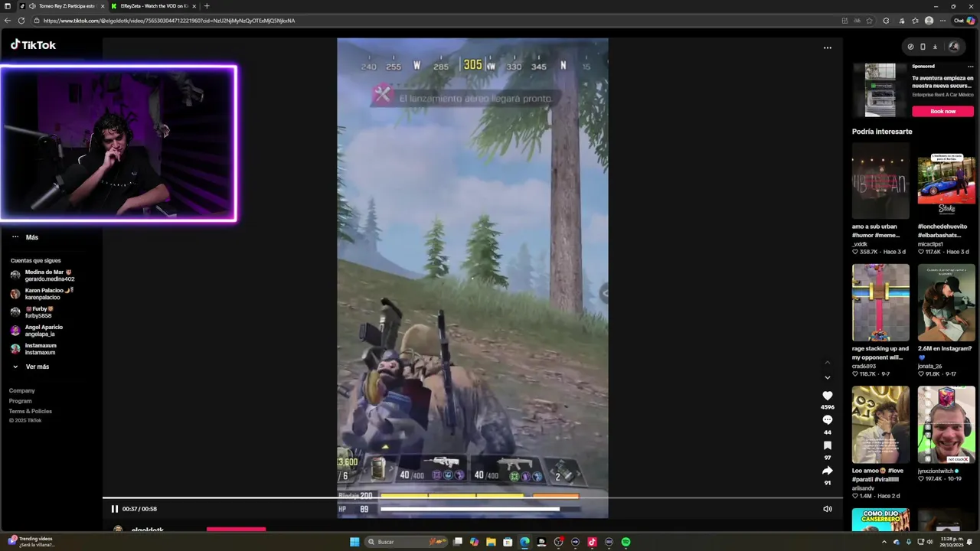This screenshot has width=980, height=551.
Task: Seek the video progress bar
Action: [472, 498]
